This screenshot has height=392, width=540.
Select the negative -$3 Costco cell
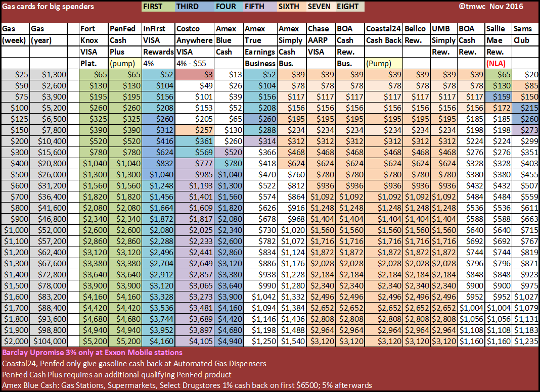tap(194, 75)
